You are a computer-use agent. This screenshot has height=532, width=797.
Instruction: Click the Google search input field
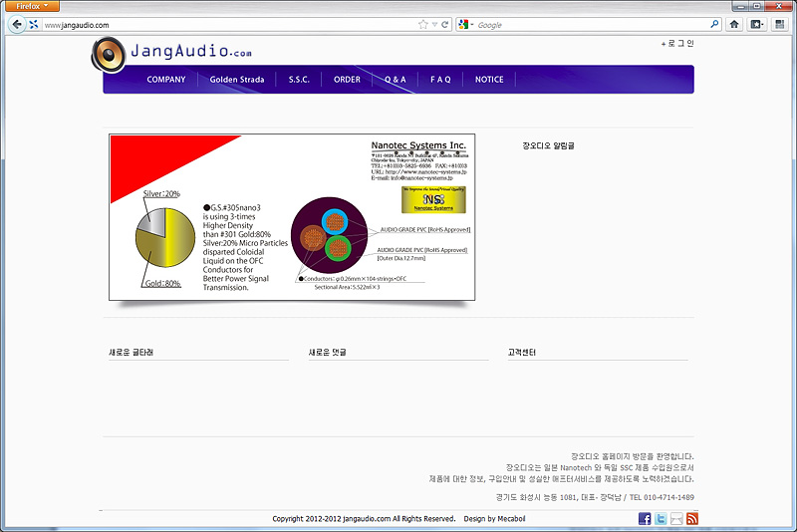point(592,24)
